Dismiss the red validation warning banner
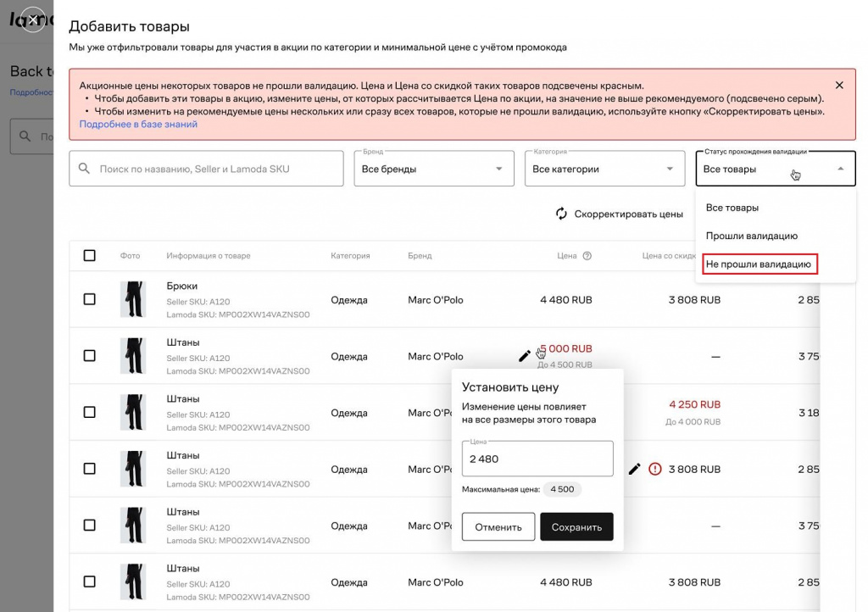The image size is (868, 612). 839,86
